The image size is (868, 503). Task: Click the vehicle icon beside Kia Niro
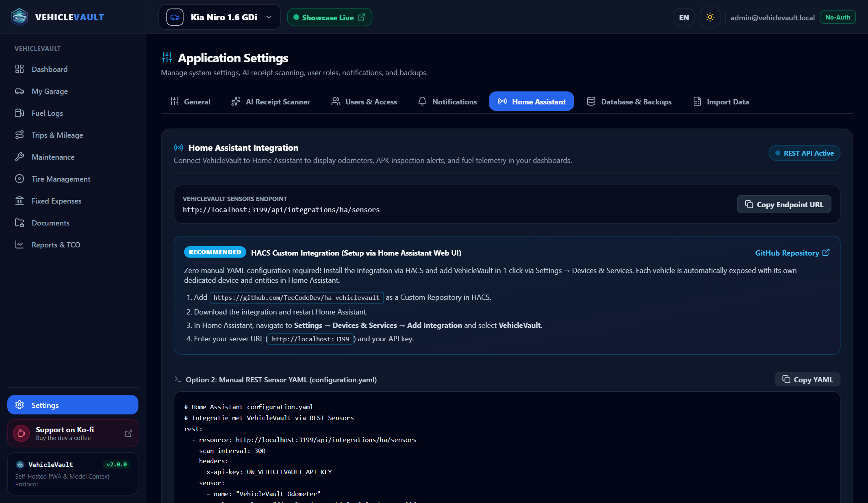coord(175,17)
